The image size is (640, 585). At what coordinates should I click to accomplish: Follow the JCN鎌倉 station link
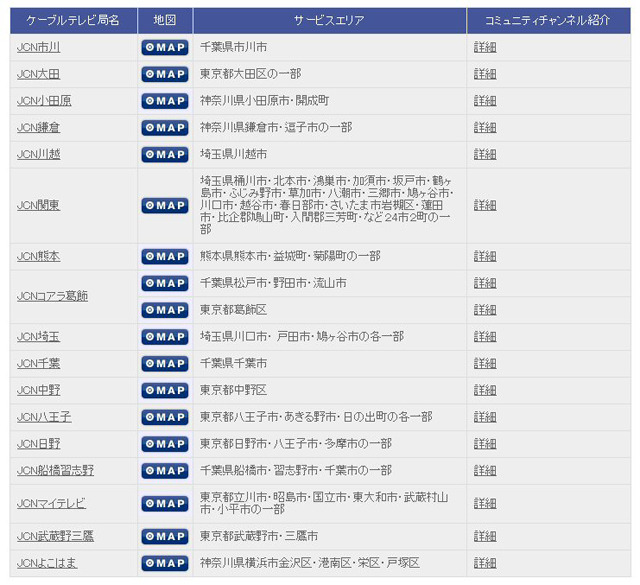(x=38, y=128)
